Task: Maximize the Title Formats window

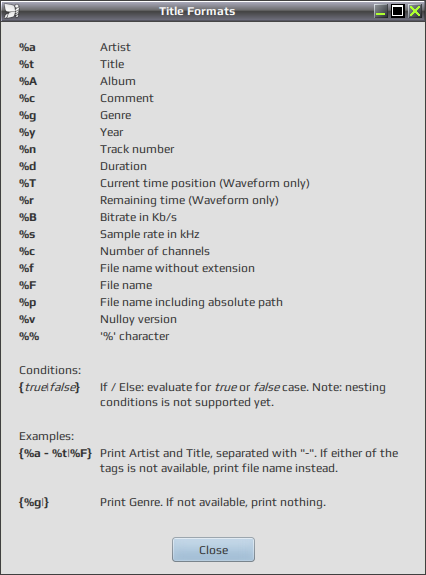Action: tap(397, 11)
